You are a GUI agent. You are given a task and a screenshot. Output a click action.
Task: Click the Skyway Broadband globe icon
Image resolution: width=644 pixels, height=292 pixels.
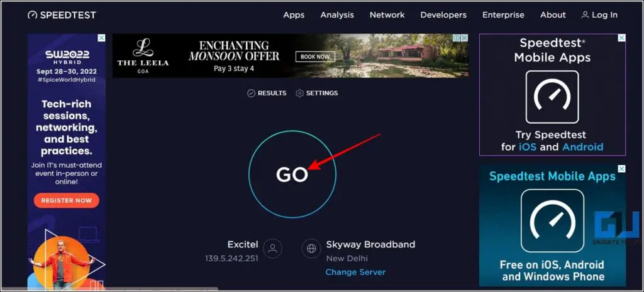pos(311,248)
